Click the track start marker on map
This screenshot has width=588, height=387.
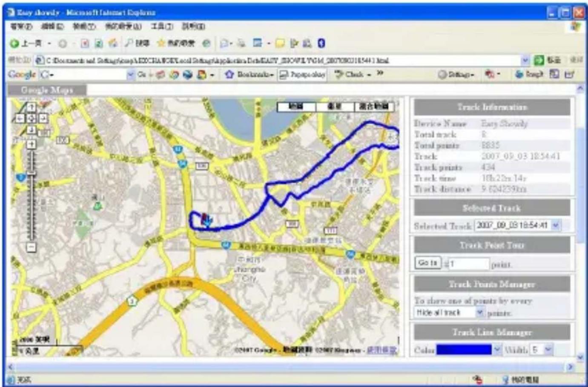[206, 220]
